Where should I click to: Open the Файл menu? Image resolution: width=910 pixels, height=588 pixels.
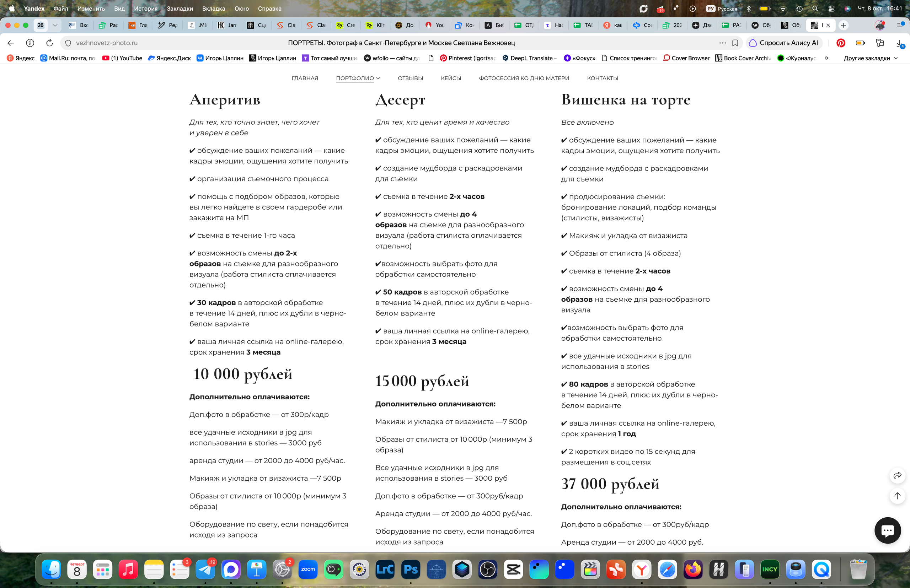(61, 9)
